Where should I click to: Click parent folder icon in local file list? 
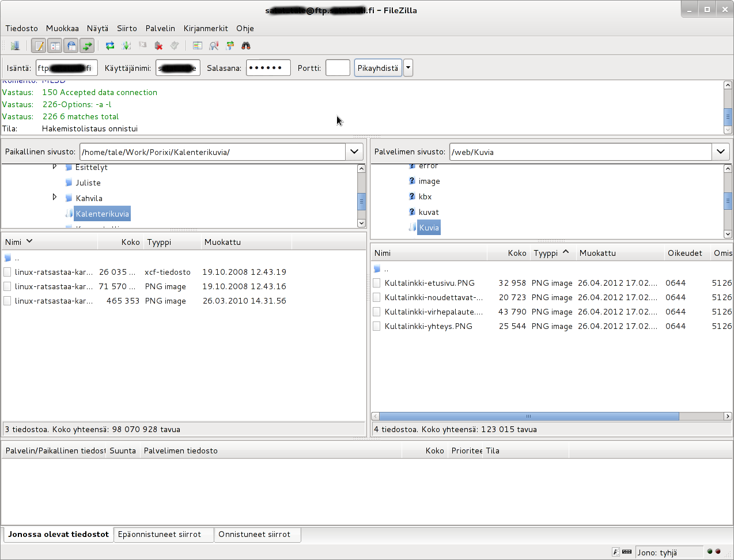[7, 258]
